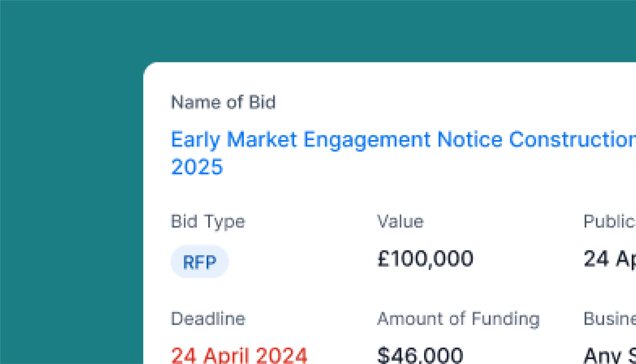Select the "Amount of Funding" label
Image resolution: width=636 pixels, height=364 pixels.
(458, 319)
